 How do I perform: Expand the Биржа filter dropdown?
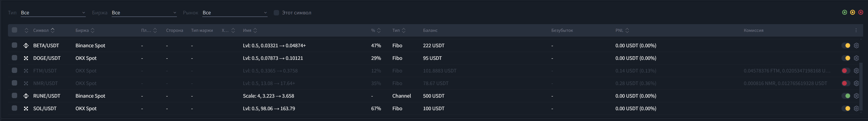coord(144,13)
